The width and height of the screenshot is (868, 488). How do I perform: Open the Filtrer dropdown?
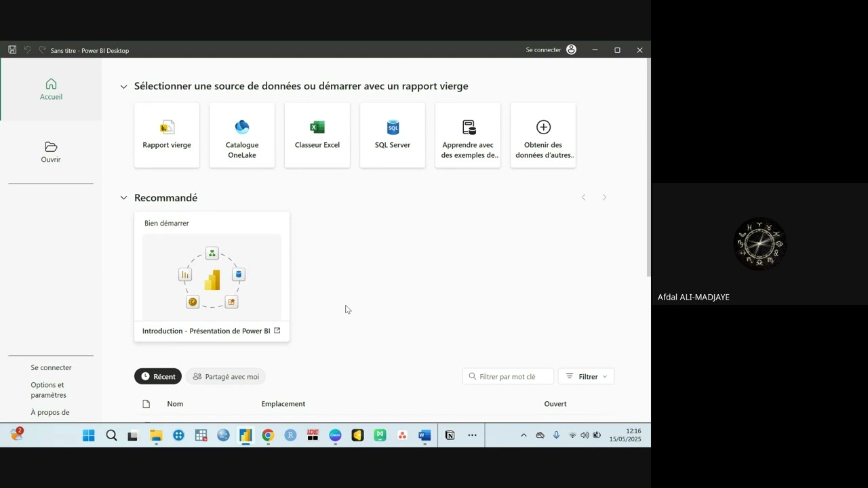click(586, 376)
